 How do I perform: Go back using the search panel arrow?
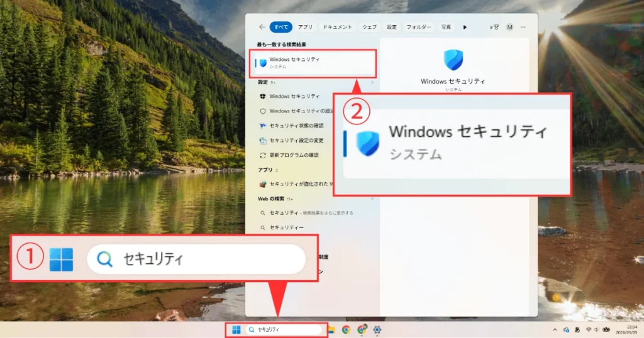(x=262, y=27)
